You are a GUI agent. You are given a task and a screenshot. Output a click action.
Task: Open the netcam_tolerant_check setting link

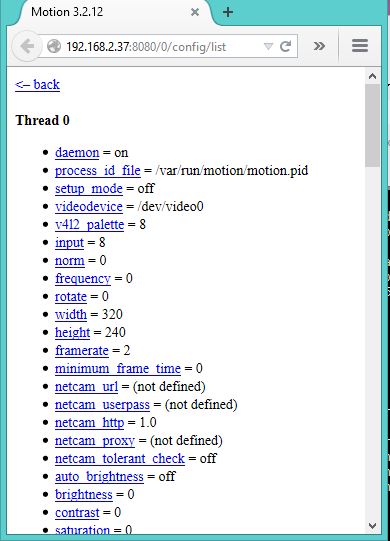tap(120, 458)
